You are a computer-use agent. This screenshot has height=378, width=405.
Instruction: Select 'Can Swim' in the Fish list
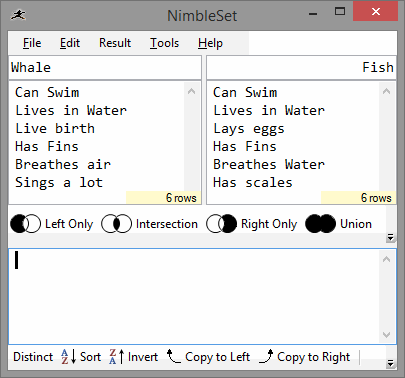(x=245, y=93)
